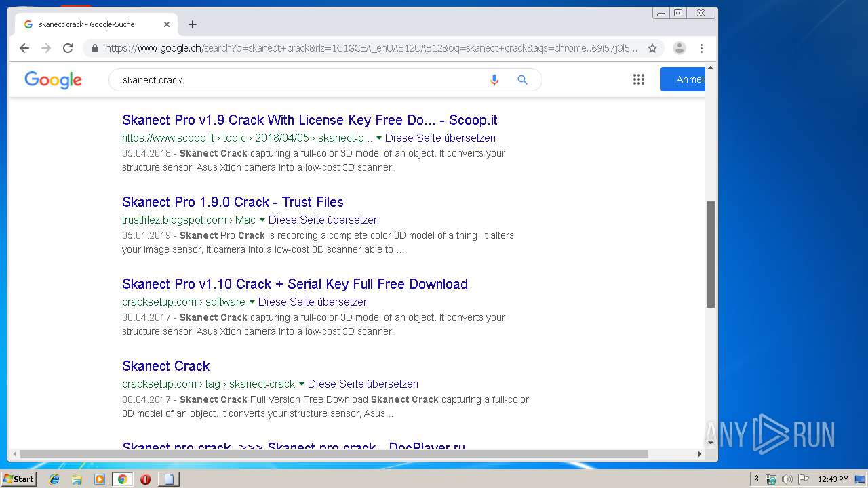Click the 12:43 PM taskbar clock
Viewport: 868px width, 488px height.
pos(833,479)
